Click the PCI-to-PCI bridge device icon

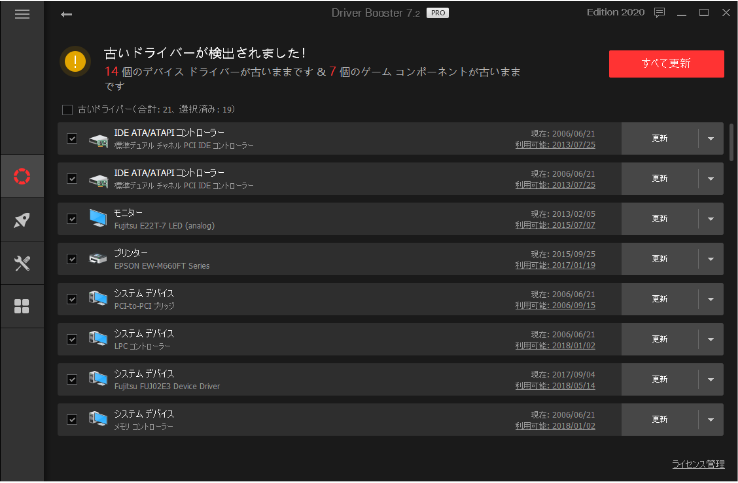(98, 298)
